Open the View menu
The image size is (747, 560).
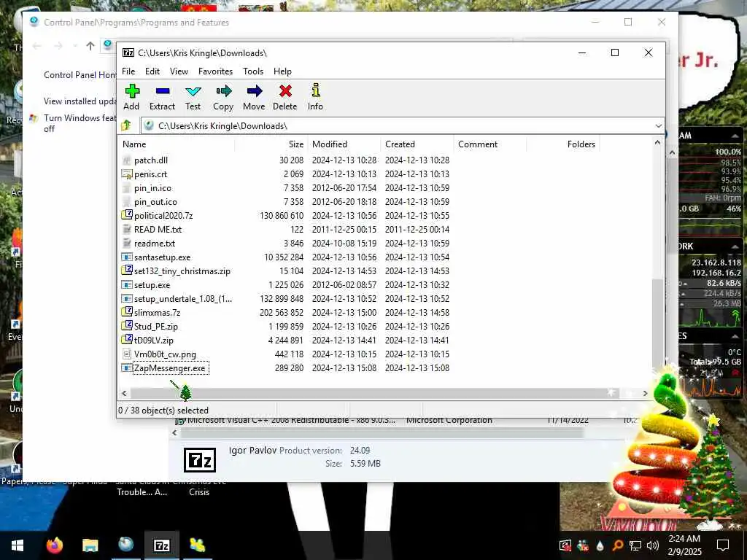point(179,71)
